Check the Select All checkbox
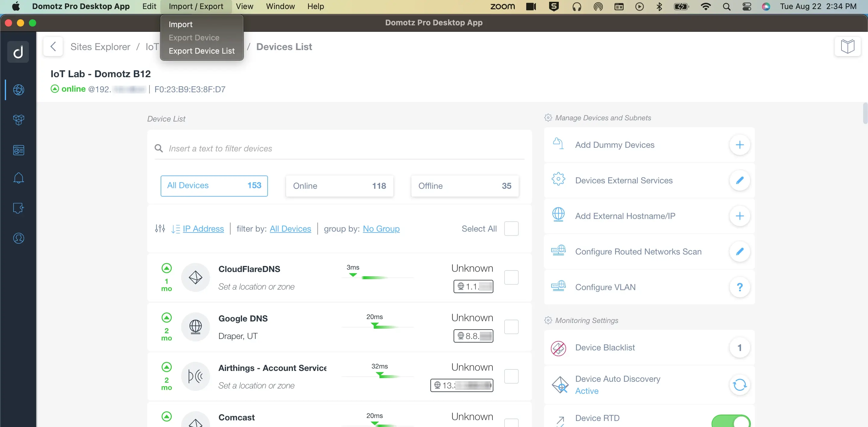Screen dimensions: 868x427 [511, 229]
